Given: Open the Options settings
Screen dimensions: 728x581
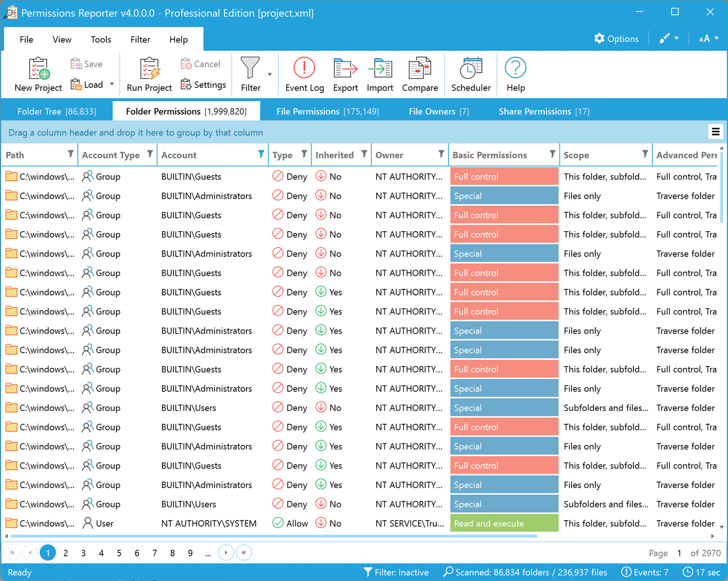Looking at the screenshot, I should coord(616,38).
